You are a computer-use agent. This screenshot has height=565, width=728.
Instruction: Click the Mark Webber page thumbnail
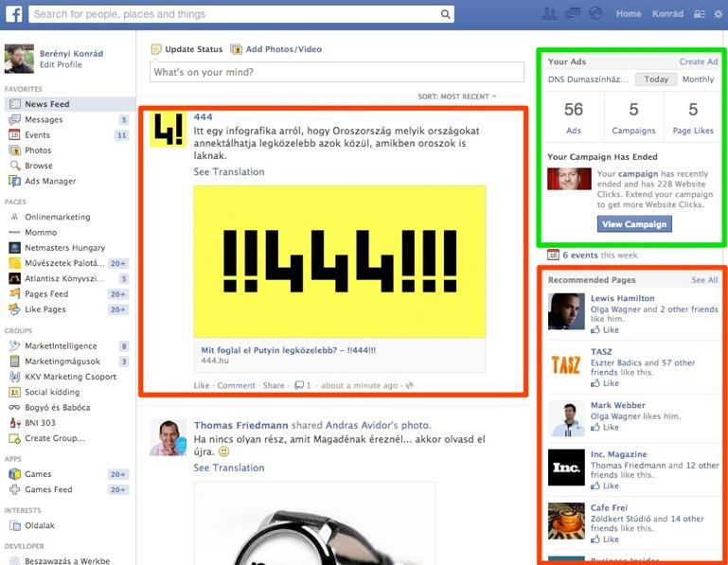[566, 417]
